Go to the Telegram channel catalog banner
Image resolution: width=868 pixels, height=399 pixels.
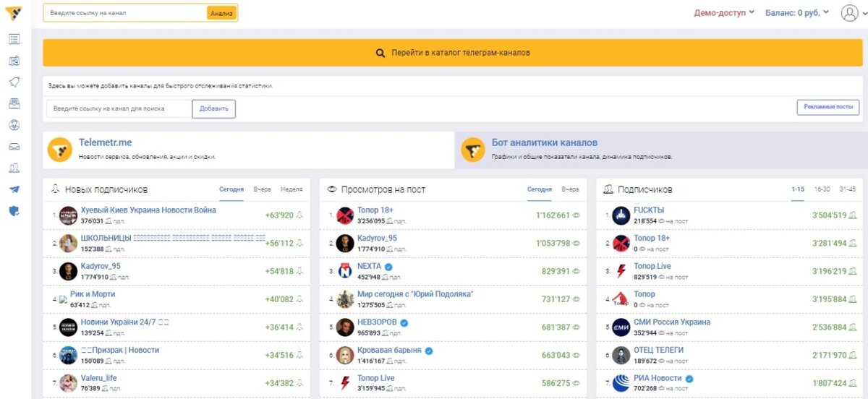click(x=453, y=53)
